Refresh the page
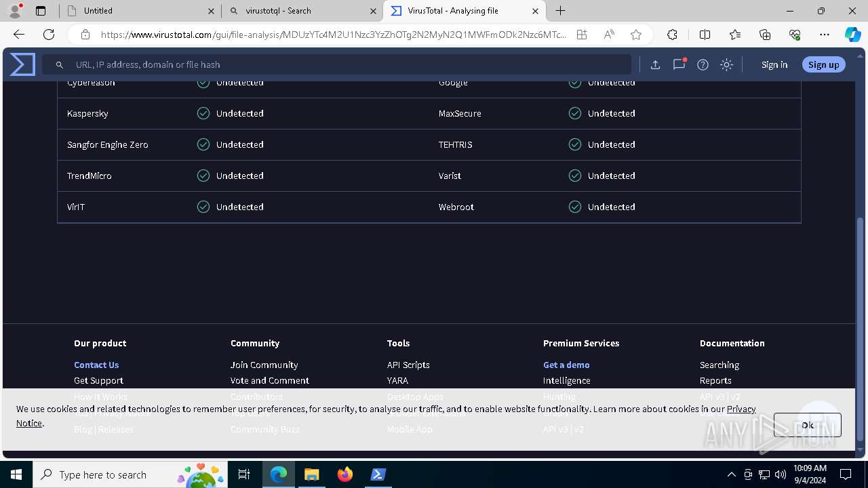 pyautogui.click(x=49, y=35)
